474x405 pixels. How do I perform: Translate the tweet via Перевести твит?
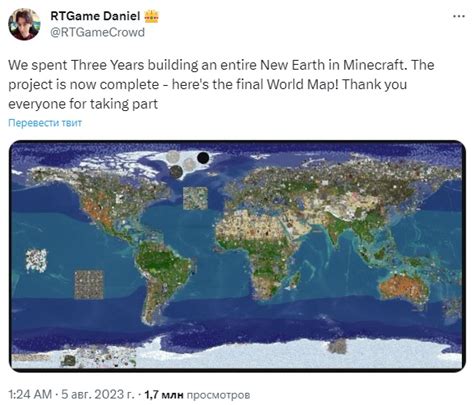coord(45,123)
